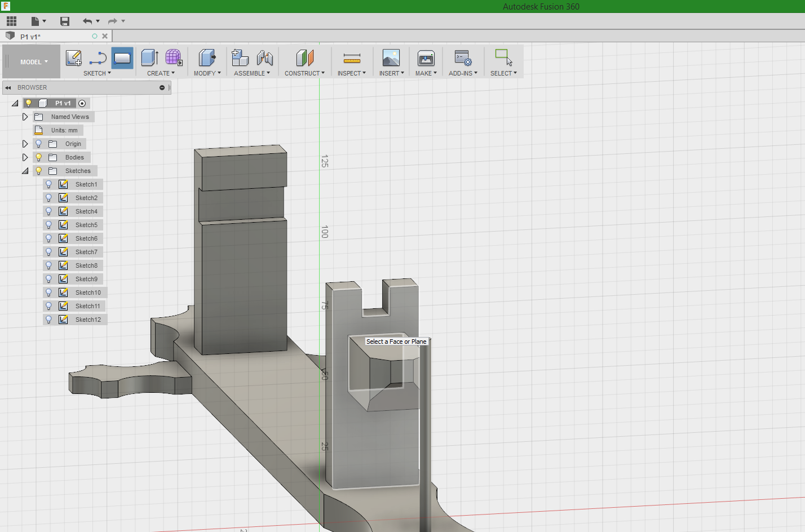The height and width of the screenshot is (532, 805).
Task: Toggle visibility of P1 v1 root component
Action: click(x=28, y=103)
